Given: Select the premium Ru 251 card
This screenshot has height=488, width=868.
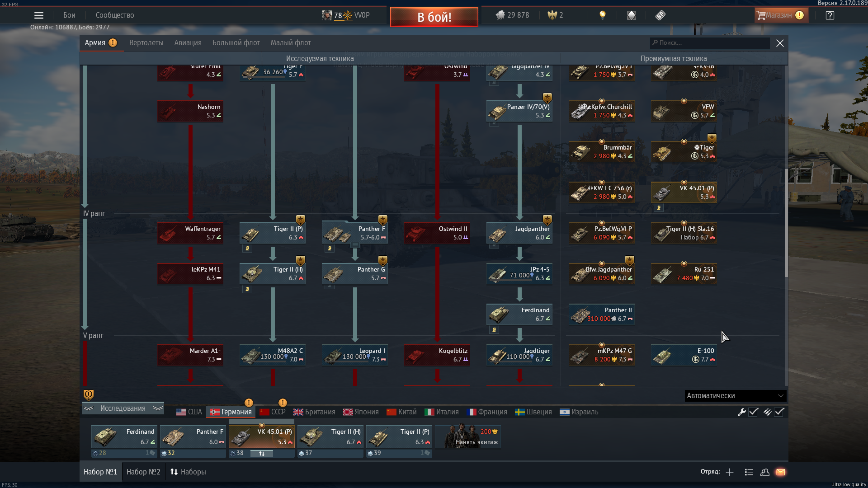Looking at the screenshot, I should point(684,274).
